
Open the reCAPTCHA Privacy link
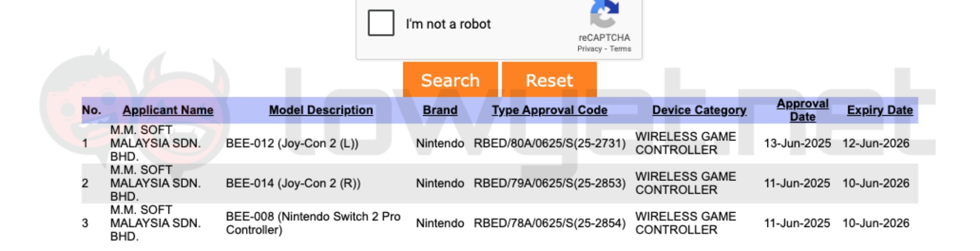[x=589, y=49]
